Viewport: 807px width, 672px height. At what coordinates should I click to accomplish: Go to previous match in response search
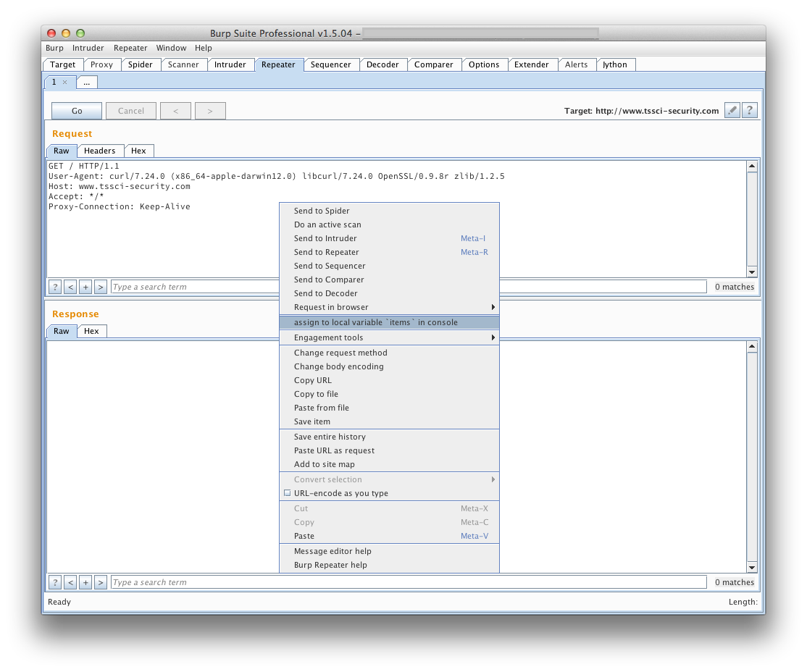coord(70,582)
